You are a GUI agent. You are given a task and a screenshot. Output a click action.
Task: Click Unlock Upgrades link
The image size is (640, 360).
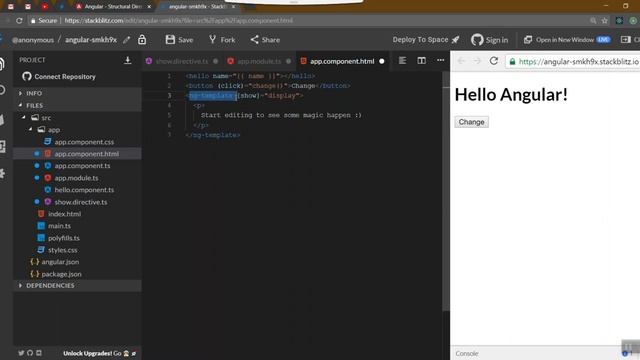pos(99,353)
